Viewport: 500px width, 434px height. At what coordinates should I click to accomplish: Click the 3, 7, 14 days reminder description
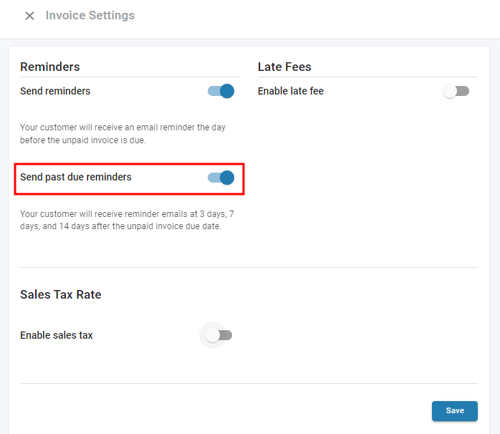pyautogui.click(x=127, y=220)
